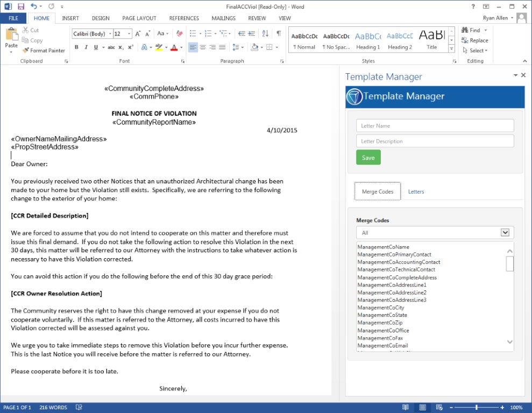
Task: Click the green Save button
Action: [368, 158]
